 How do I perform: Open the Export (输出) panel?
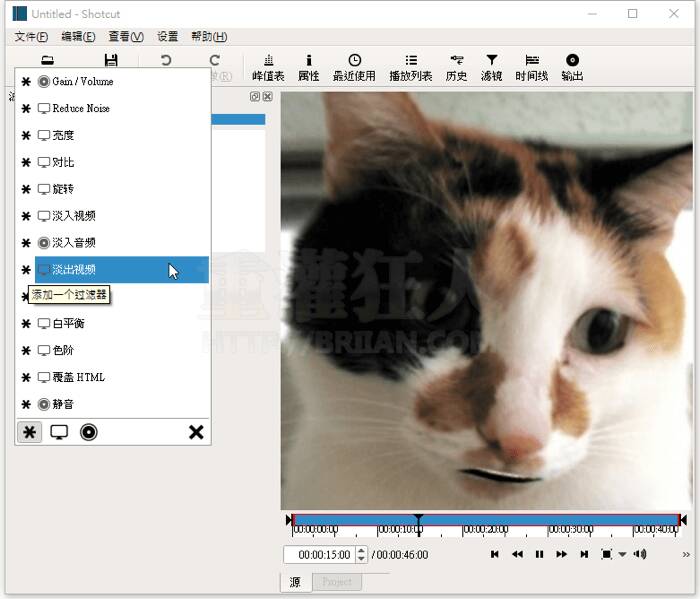click(x=572, y=68)
